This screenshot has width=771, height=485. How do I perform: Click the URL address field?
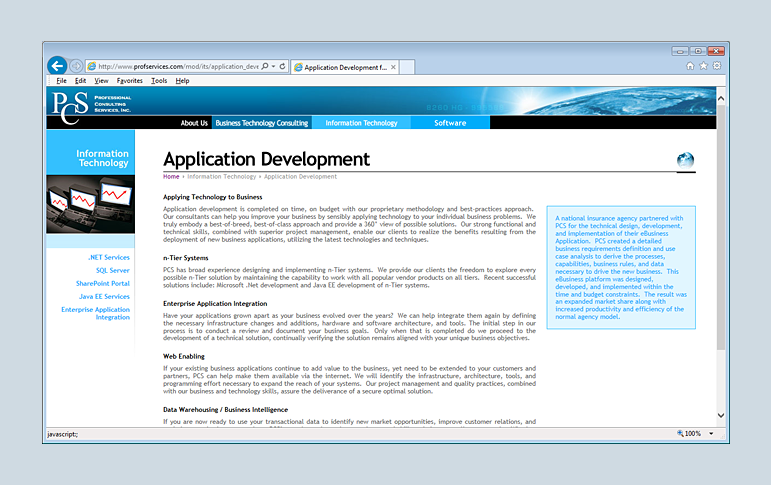pyautogui.click(x=175, y=66)
